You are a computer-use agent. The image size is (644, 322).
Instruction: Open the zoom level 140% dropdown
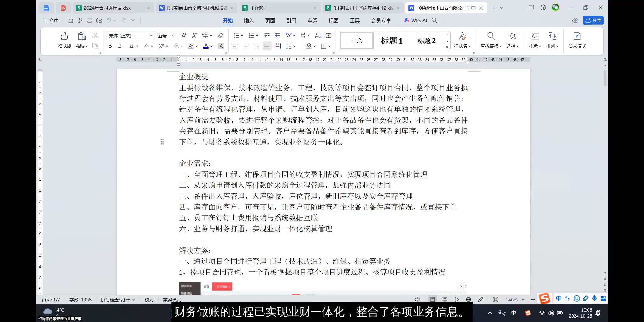516,299
